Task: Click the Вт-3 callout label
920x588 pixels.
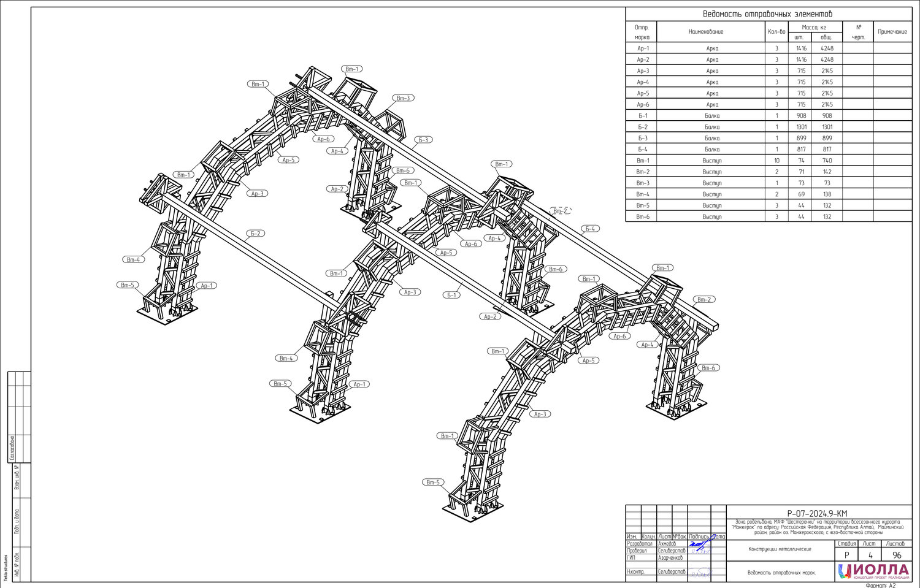Action: [x=403, y=98]
